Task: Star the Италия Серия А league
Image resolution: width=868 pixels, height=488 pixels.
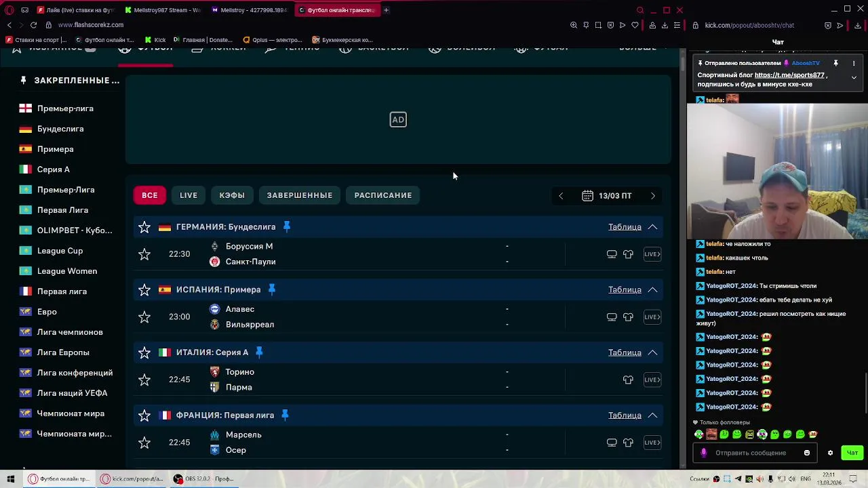Action: click(144, 352)
